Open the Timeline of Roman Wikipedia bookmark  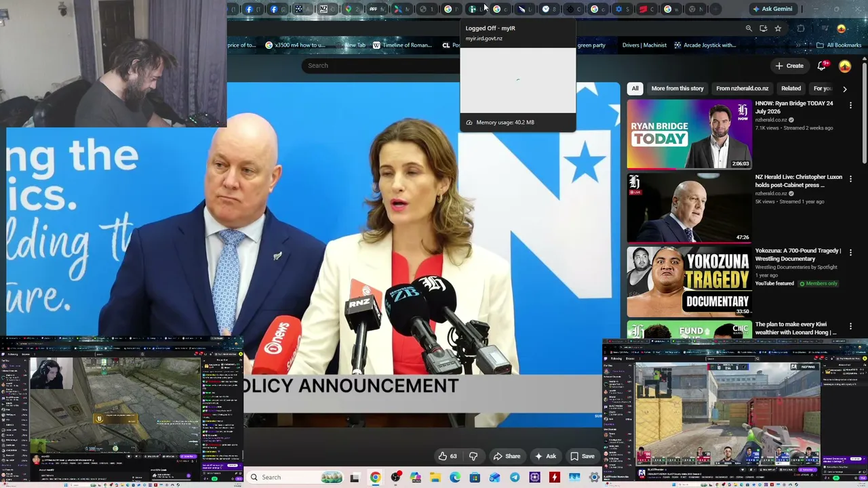(x=401, y=45)
